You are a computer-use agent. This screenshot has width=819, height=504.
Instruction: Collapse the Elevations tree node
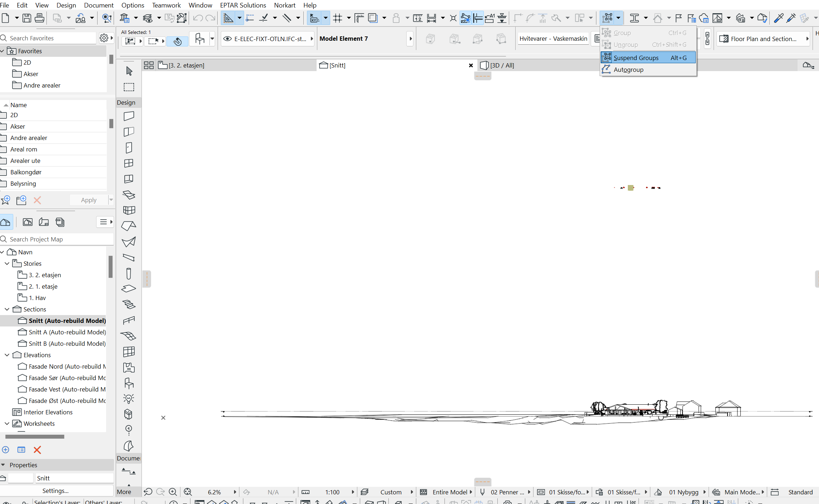tap(7, 355)
